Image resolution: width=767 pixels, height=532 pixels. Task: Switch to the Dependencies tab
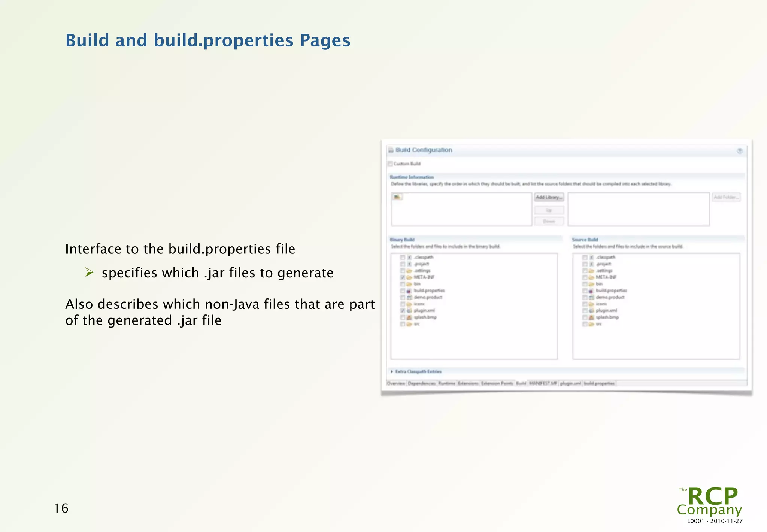coord(422,383)
